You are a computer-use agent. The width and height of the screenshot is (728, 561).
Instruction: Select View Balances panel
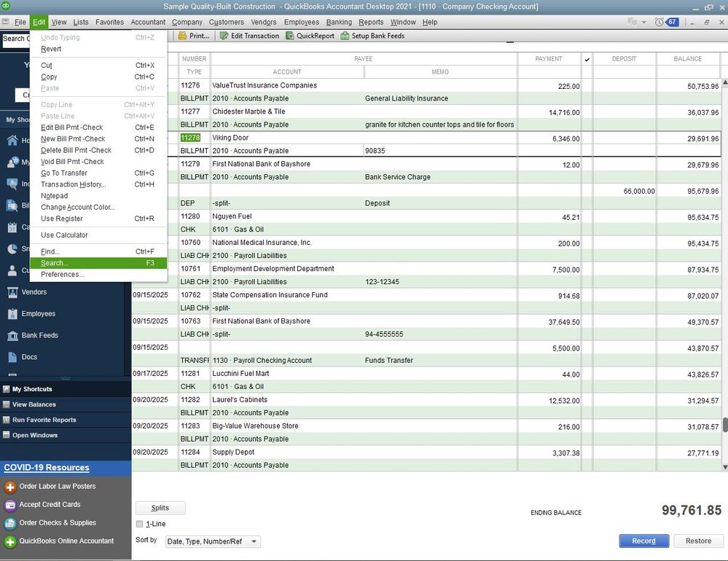click(66, 404)
